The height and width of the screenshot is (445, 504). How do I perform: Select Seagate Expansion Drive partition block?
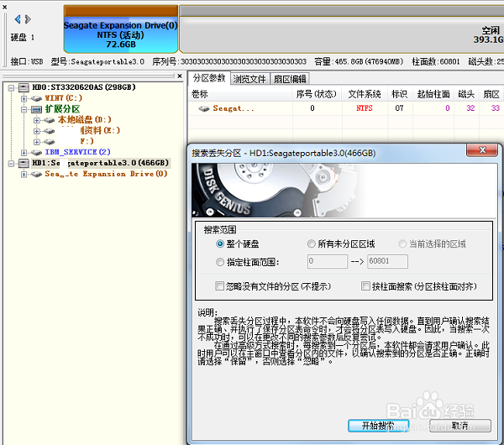point(120,29)
